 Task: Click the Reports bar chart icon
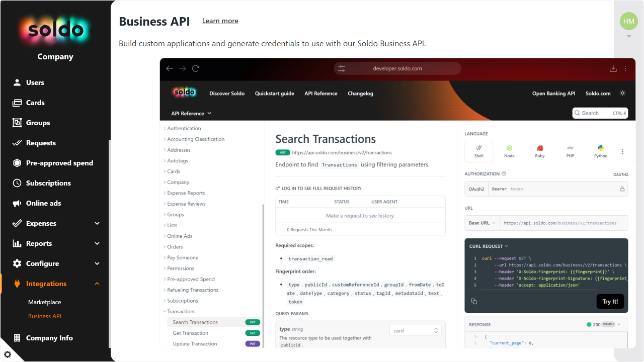point(17,243)
